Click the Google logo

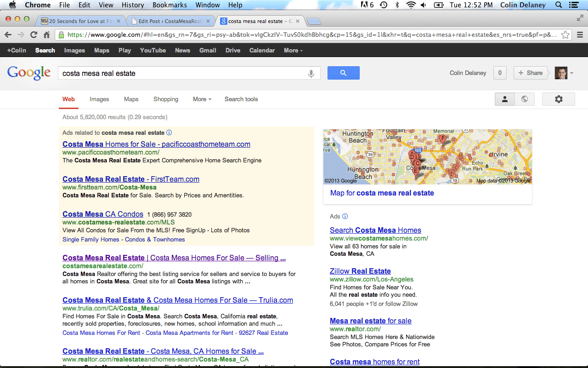(29, 73)
